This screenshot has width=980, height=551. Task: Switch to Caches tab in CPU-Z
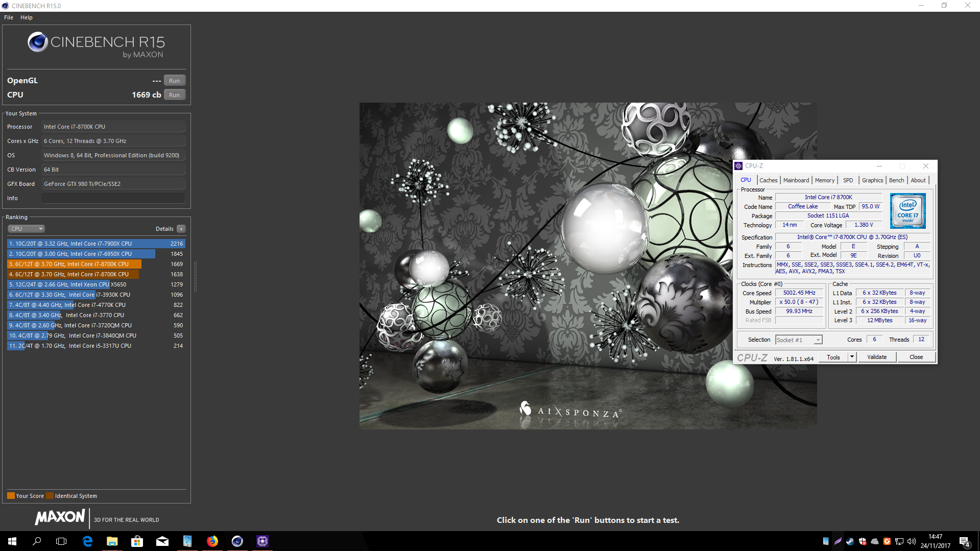768,180
